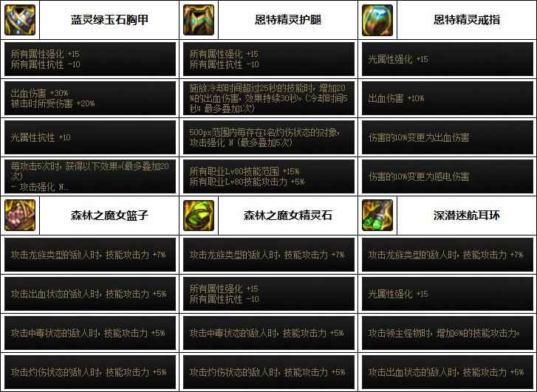The image size is (537, 392).
Task: Click the 所有职业Lv80技能范围 +15% attribute box
Action: pyautogui.click(x=269, y=176)
